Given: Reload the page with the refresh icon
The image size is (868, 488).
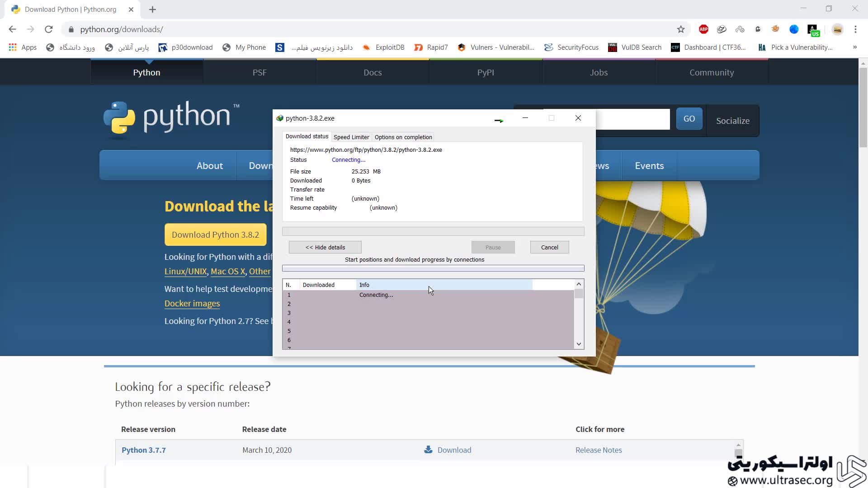Looking at the screenshot, I should pyautogui.click(x=49, y=29).
